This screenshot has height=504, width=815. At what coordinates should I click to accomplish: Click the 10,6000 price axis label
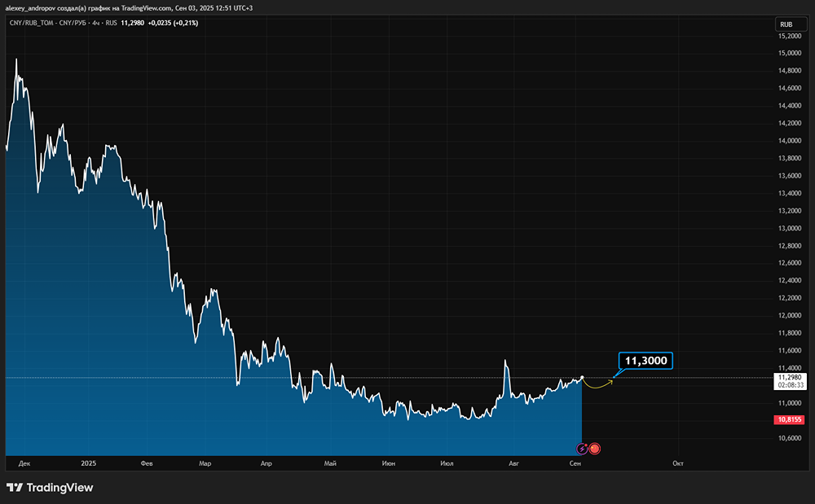pos(790,438)
